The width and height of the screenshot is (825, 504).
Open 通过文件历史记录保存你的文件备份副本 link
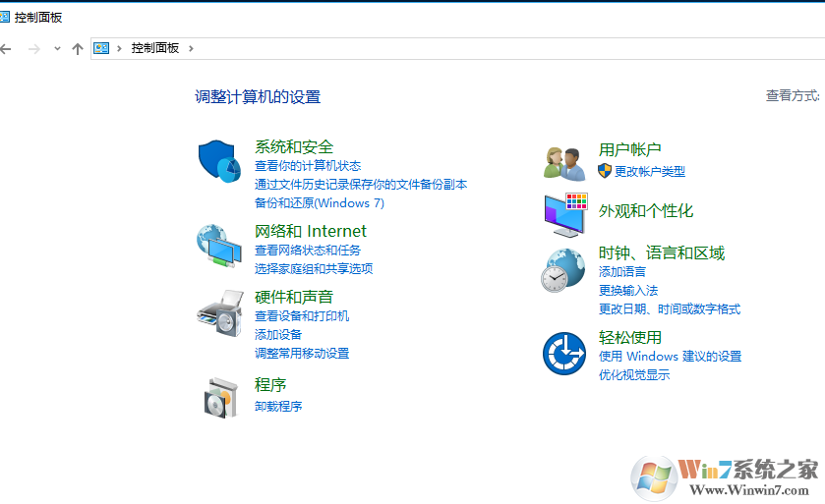pos(361,185)
